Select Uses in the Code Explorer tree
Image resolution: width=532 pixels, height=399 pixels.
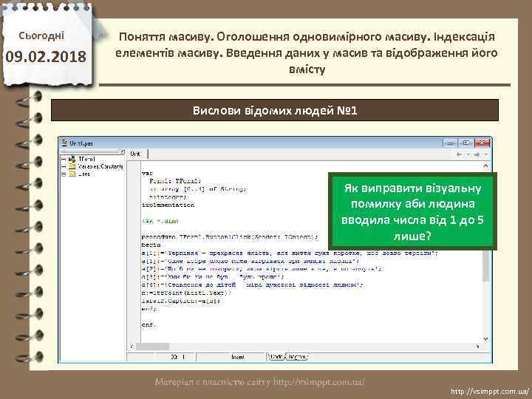(83, 174)
